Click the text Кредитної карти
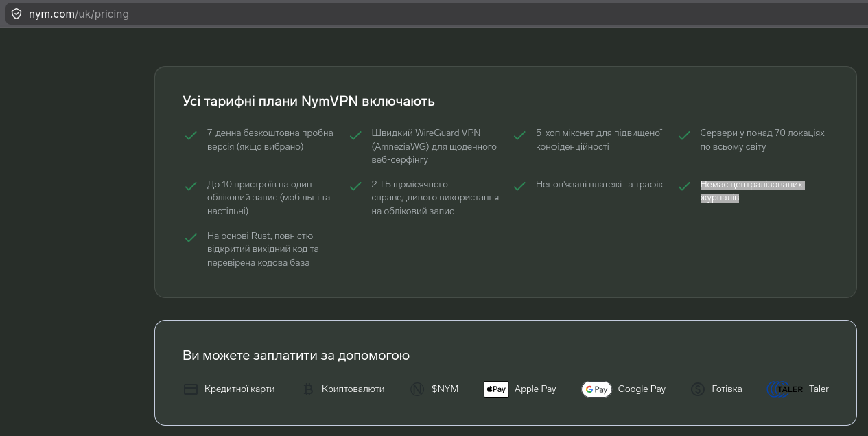This screenshot has height=436, width=868. (x=239, y=389)
